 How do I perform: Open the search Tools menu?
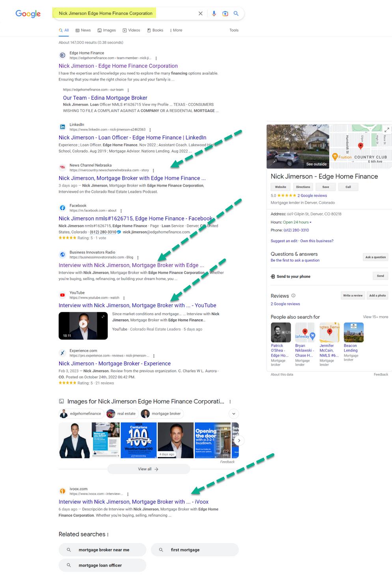coord(234,30)
